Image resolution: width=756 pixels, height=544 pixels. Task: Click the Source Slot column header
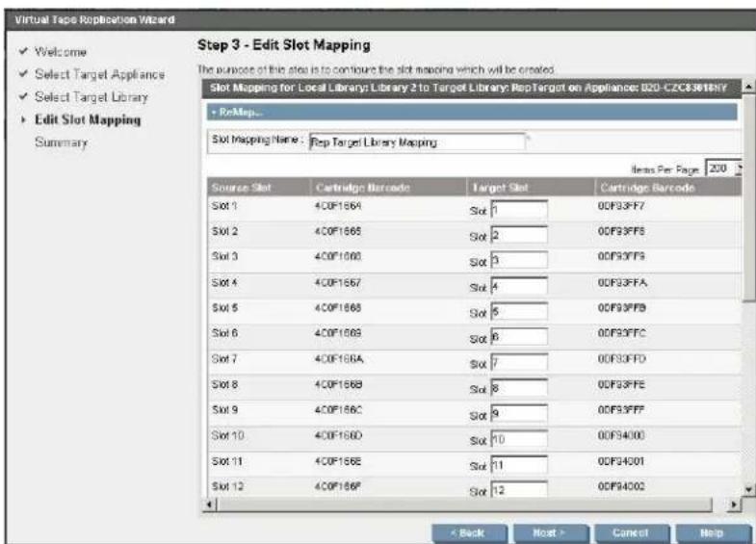point(259,187)
